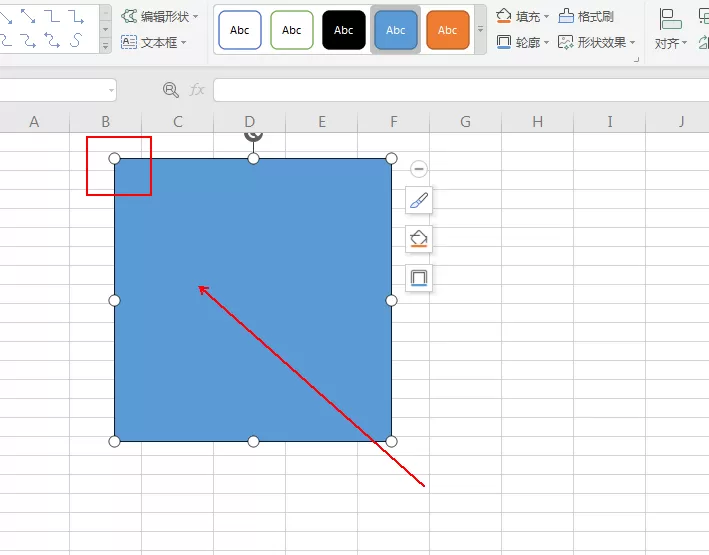
Task: Click the 格式刷 format painter
Action: coord(586,17)
